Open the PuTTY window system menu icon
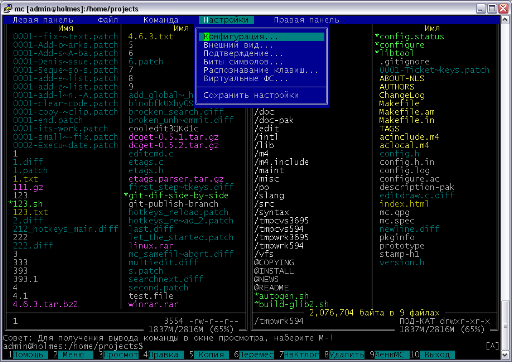The image size is (512, 362). coord(7,9)
